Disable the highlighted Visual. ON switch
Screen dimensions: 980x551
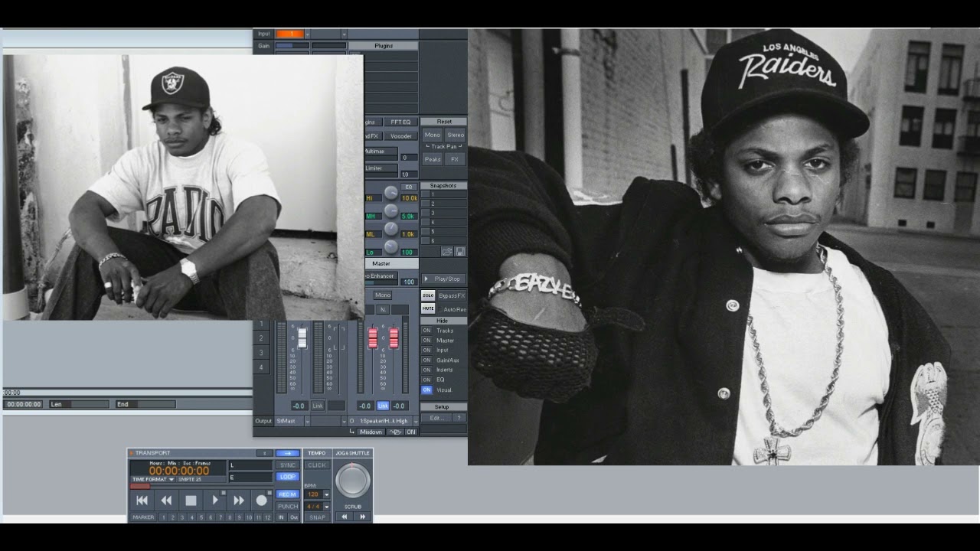click(426, 390)
